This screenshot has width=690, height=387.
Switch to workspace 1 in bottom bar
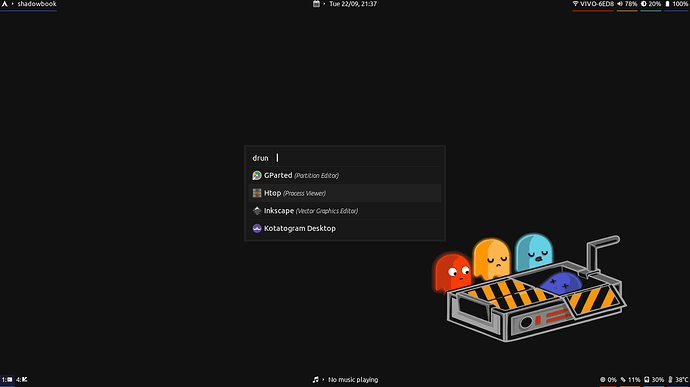(7, 379)
